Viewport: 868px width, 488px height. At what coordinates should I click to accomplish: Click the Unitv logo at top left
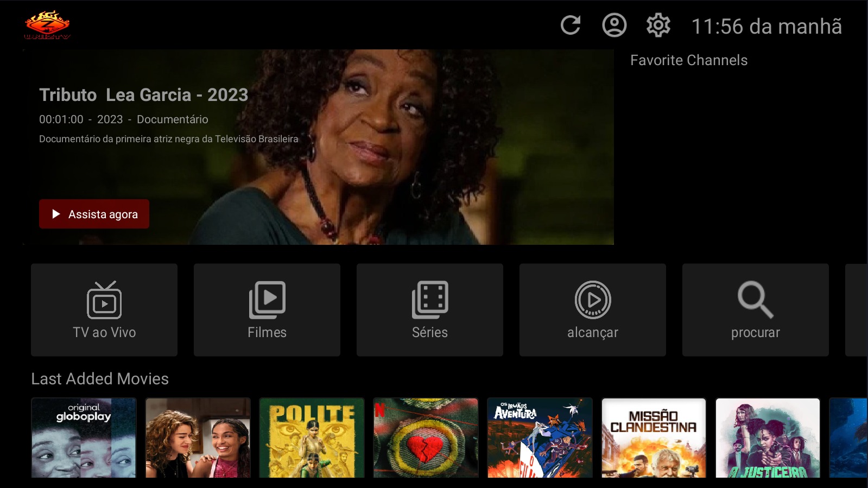[x=47, y=26]
